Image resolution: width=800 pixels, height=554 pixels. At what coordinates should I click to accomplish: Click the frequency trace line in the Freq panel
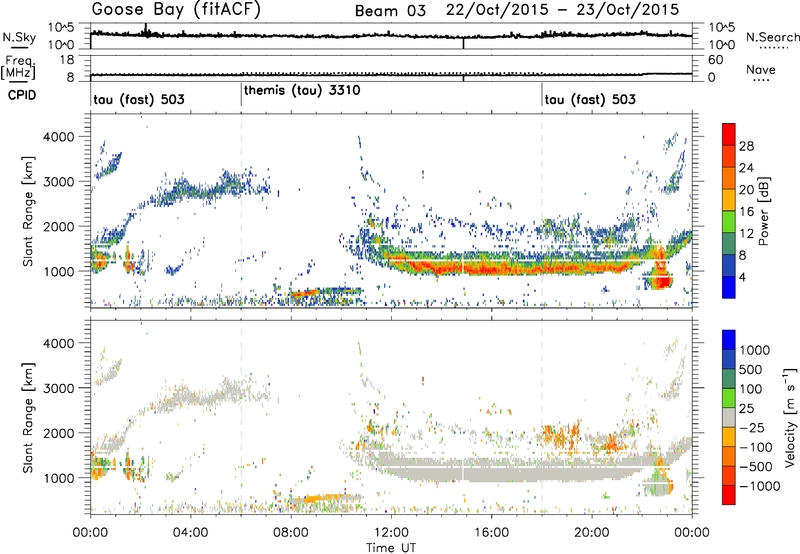(x=391, y=74)
